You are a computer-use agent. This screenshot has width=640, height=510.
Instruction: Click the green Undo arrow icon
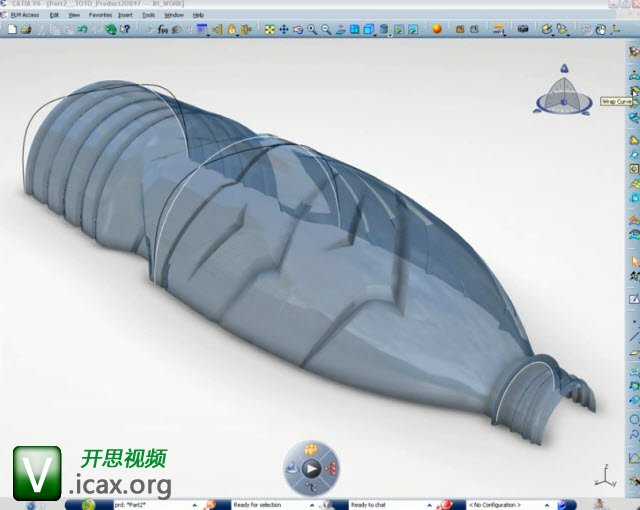(x=82, y=29)
